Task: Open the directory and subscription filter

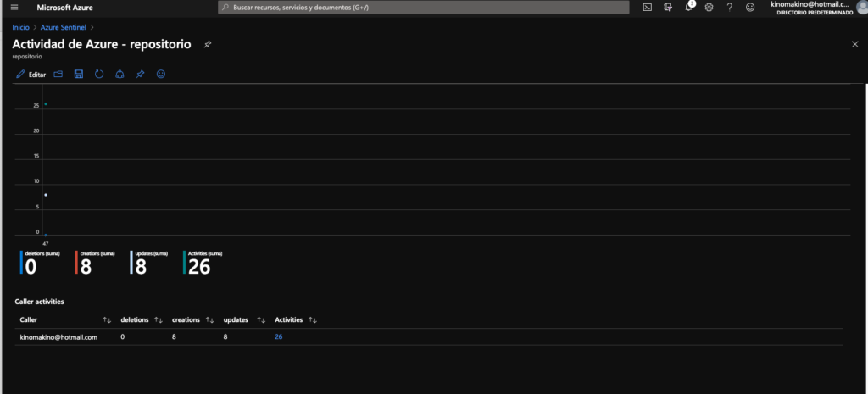Action: pos(668,7)
